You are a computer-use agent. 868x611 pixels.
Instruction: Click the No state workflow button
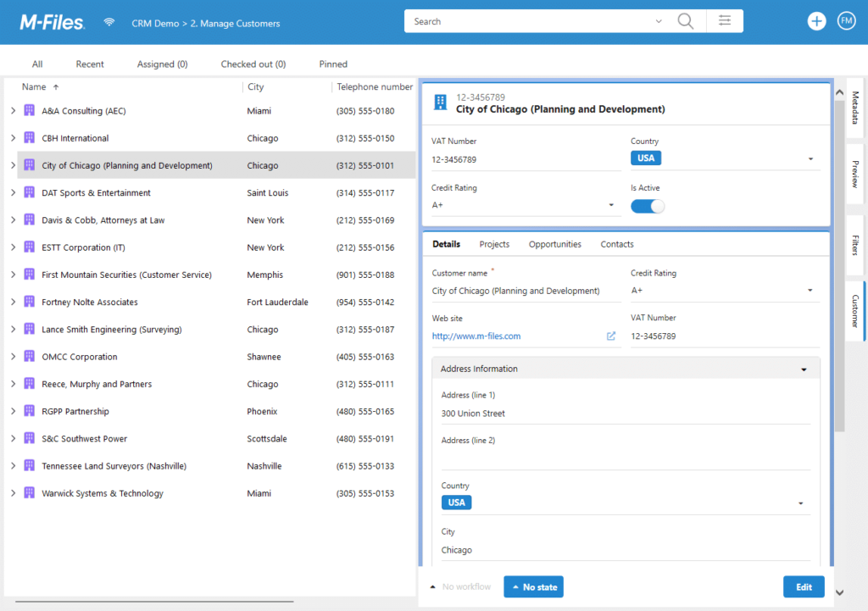pos(534,587)
